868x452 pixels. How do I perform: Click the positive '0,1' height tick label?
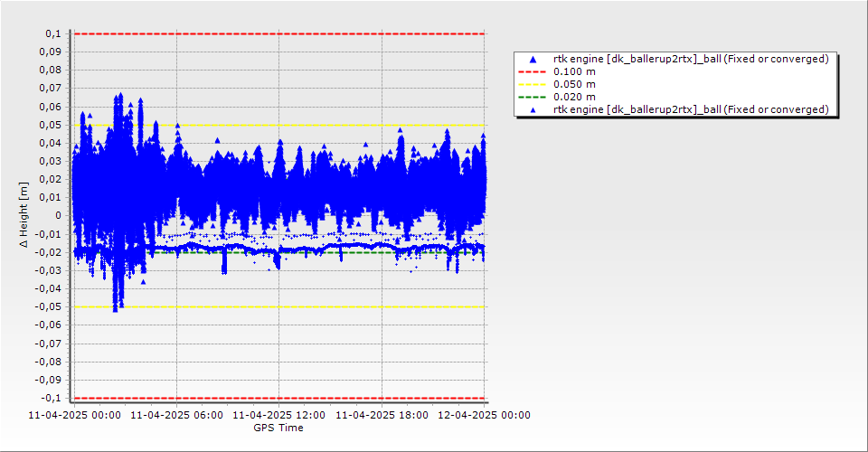[x=53, y=33]
